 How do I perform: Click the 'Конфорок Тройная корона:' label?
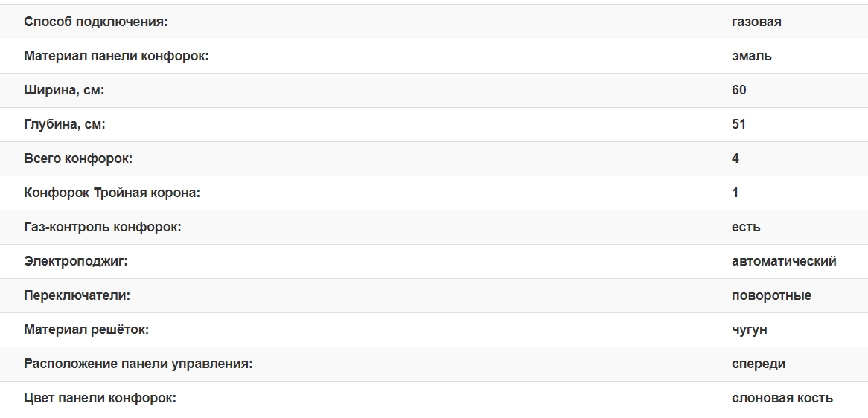point(112,193)
